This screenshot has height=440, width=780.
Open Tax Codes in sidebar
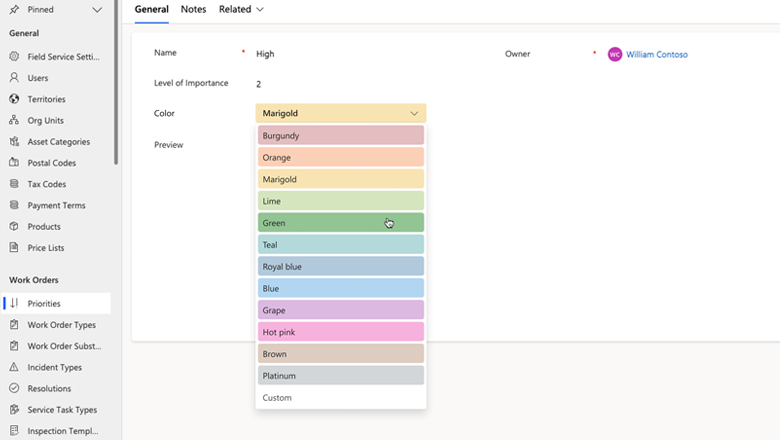click(x=47, y=184)
